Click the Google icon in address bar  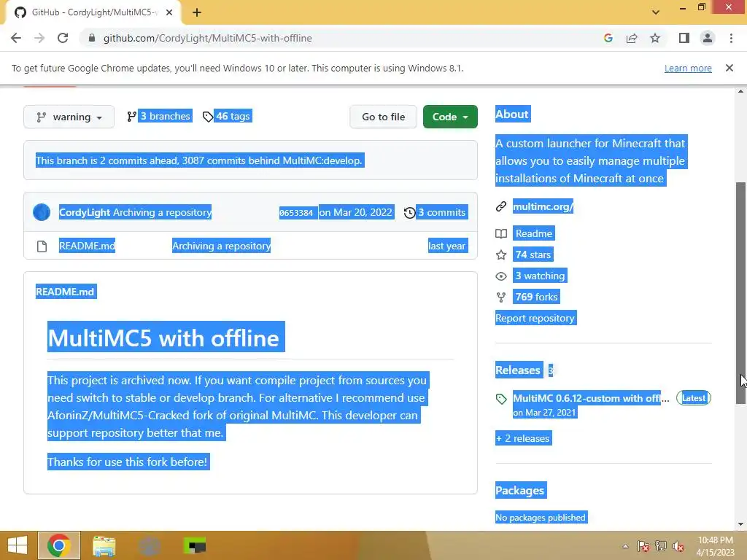[608, 38]
